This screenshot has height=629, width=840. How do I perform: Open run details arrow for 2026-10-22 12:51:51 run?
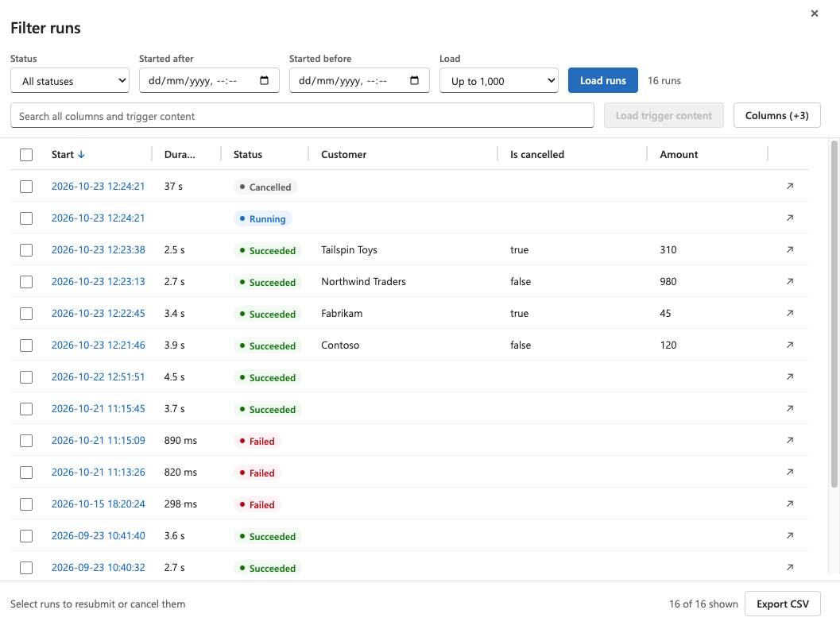pyautogui.click(x=790, y=377)
